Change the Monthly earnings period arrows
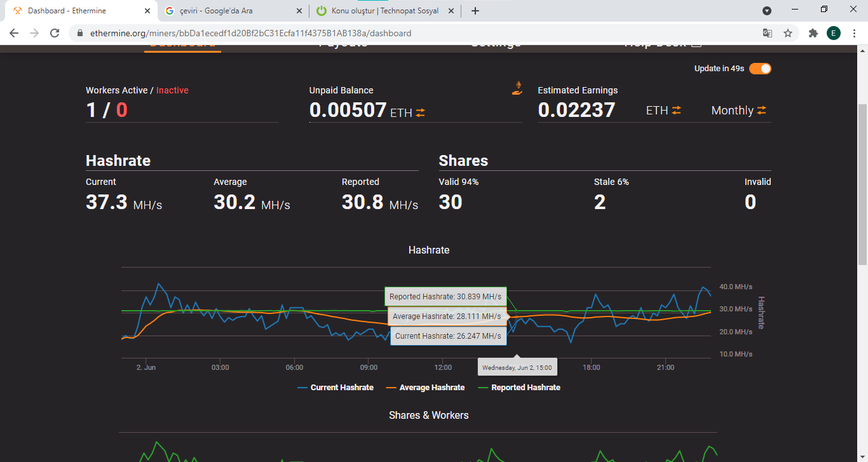 click(x=761, y=111)
